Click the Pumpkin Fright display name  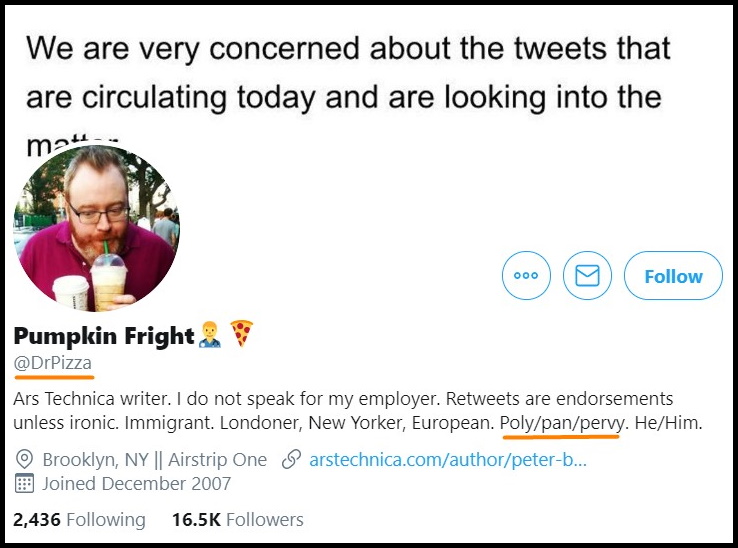coord(104,335)
